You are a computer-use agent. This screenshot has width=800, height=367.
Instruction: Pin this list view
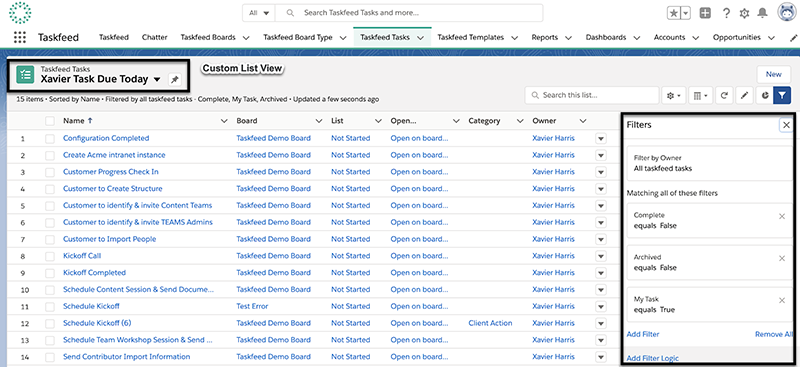pyautogui.click(x=174, y=80)
